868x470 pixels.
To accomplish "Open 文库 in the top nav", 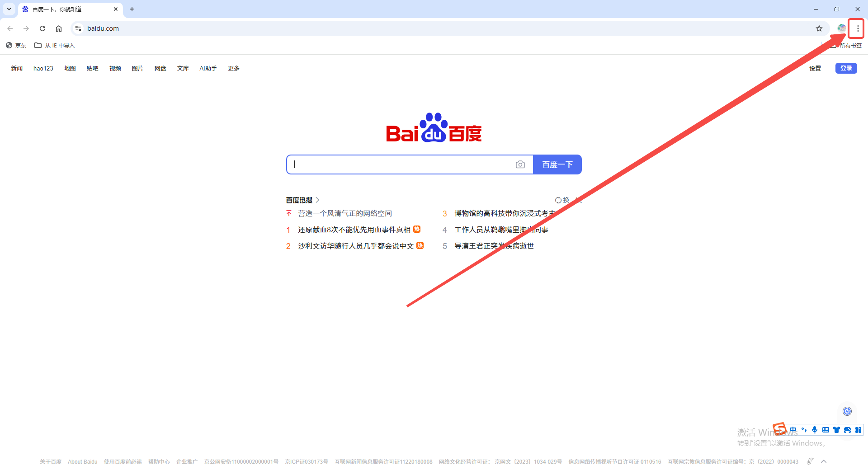I will [x=183, y=68].
